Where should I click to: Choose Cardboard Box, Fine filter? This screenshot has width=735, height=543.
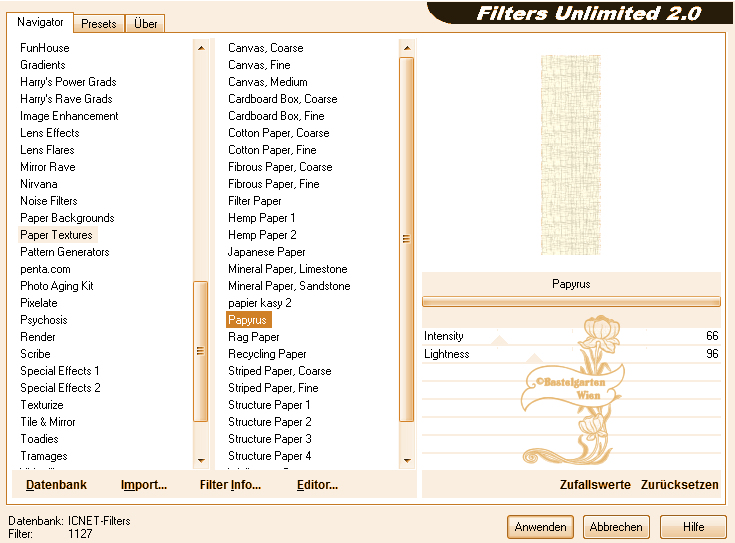[276, 116]
